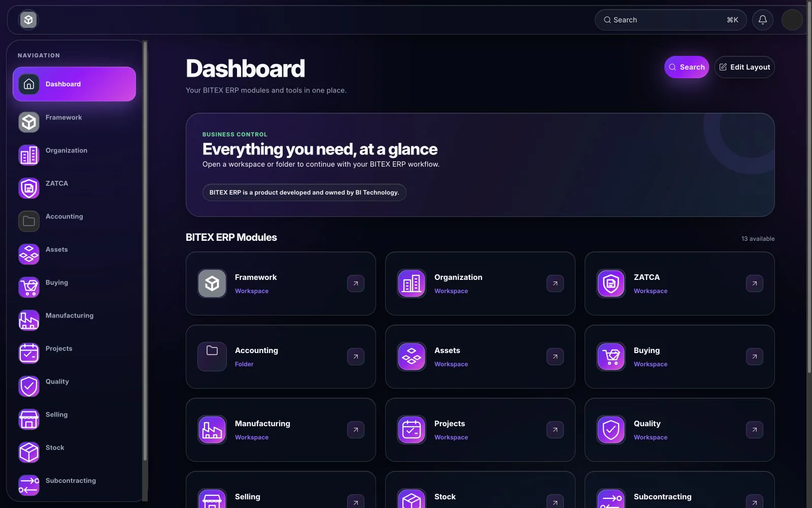812x508 pixels.
Task: Click 'Workspace' label under Framework card
Action: (252, 291)
